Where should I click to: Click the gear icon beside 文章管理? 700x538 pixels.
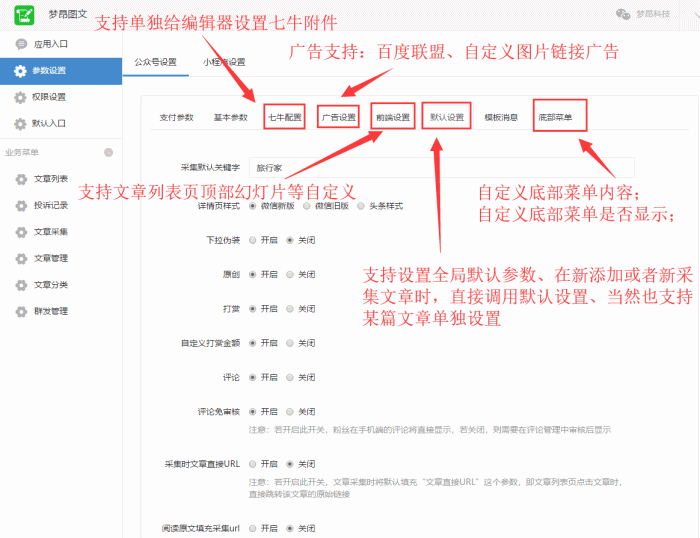tap(21, 259)
